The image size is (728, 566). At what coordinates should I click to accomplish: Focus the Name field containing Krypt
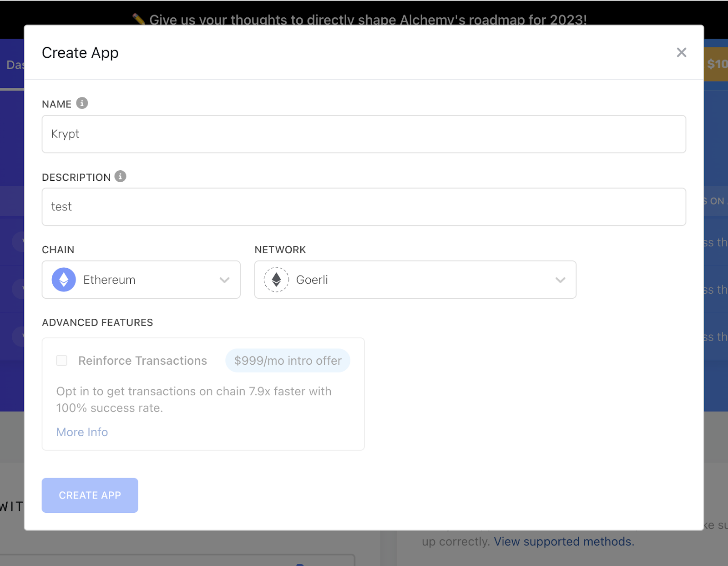click(x=364, y=134)
